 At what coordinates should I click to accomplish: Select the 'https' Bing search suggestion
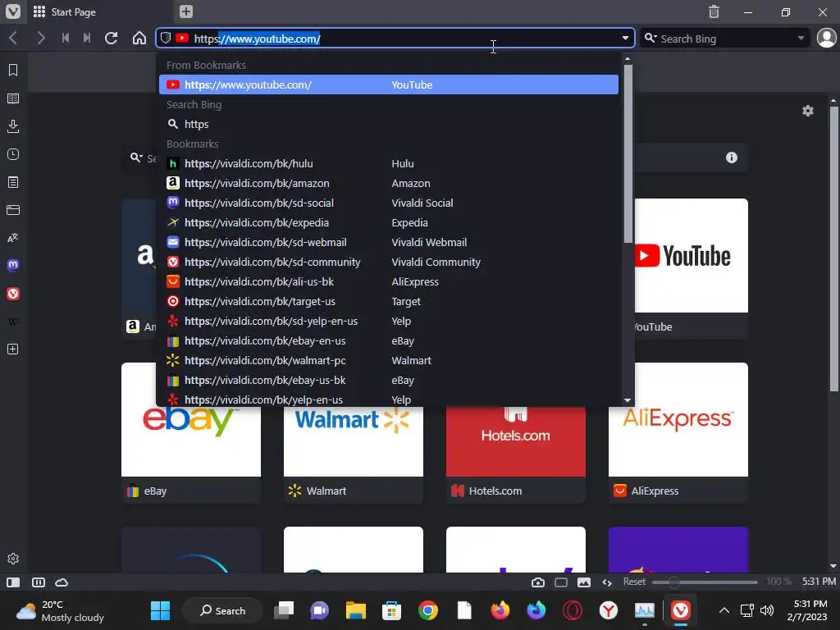click(388, 125)
